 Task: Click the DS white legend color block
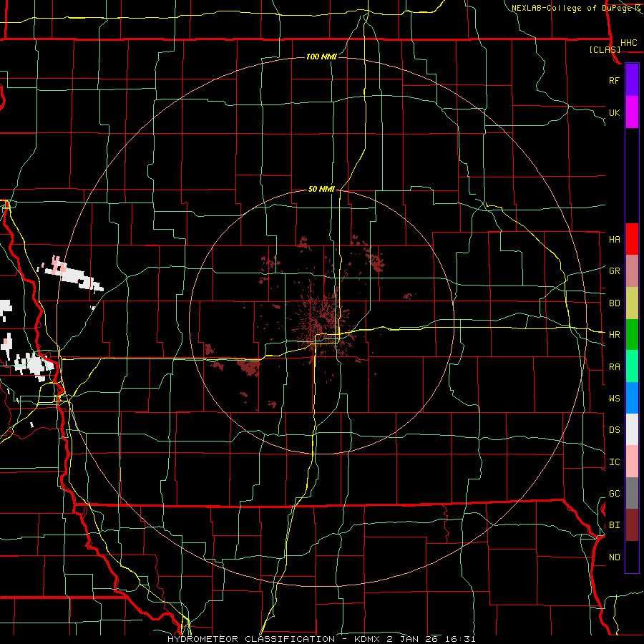click(x=632, y=429)
